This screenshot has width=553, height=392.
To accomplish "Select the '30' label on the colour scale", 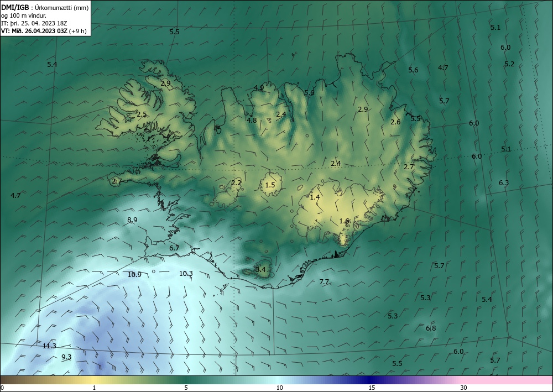I will coord(464,388).
